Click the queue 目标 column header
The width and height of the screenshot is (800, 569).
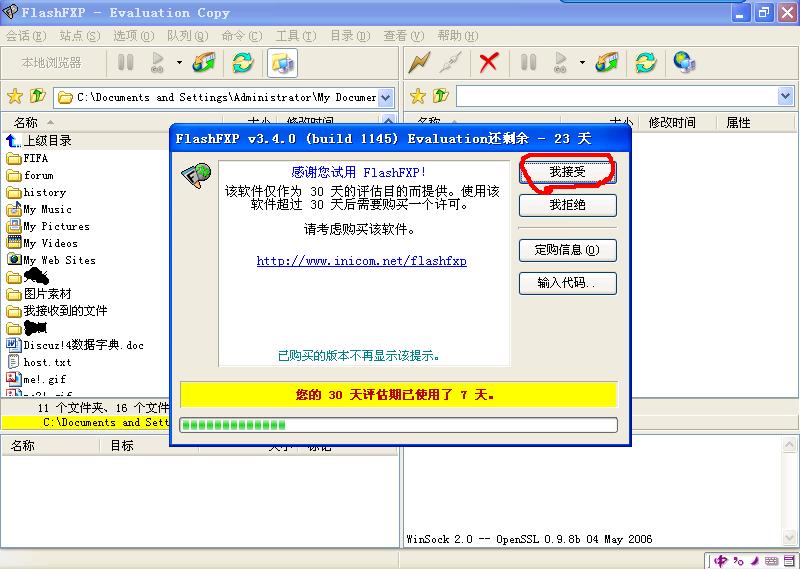click(x=122, y=446)
